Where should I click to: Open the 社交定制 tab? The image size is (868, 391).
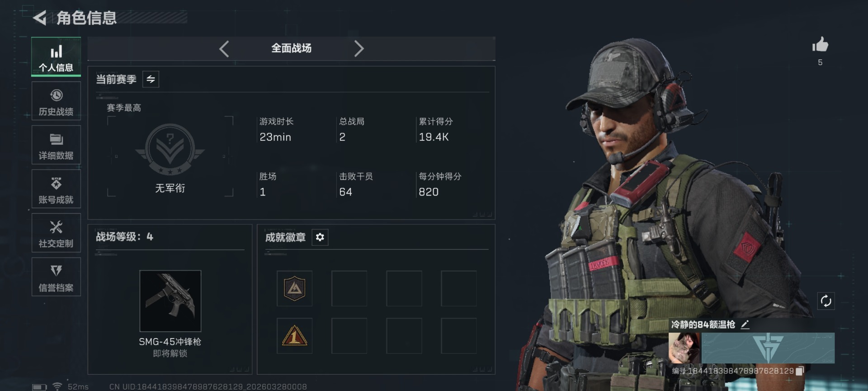(x=56, y=233)
